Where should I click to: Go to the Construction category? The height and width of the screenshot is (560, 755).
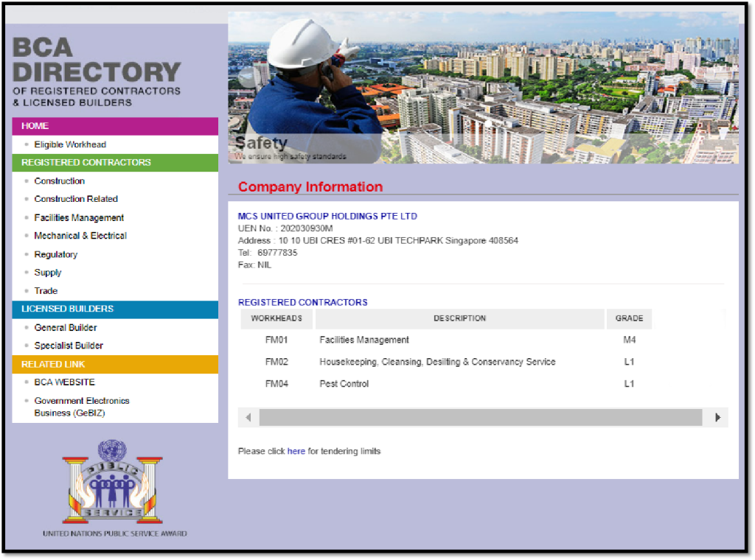coord(59,181)
